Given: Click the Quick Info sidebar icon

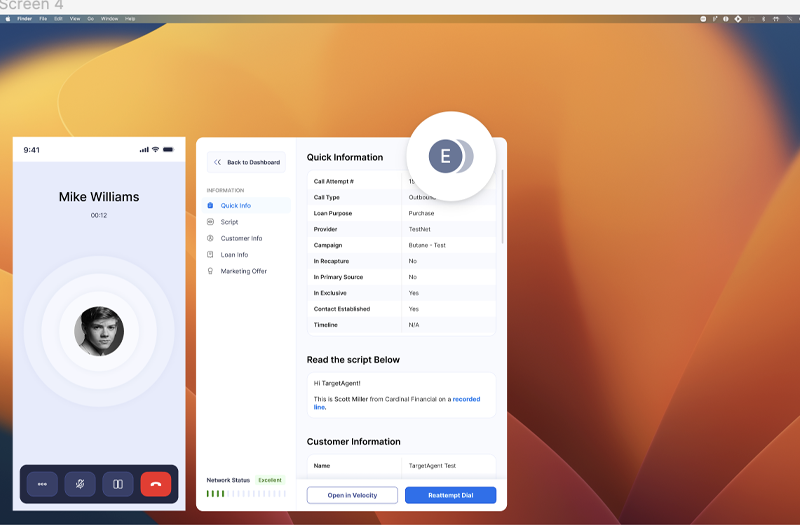Looking at the screenshot, I should (x=210, y=206).
